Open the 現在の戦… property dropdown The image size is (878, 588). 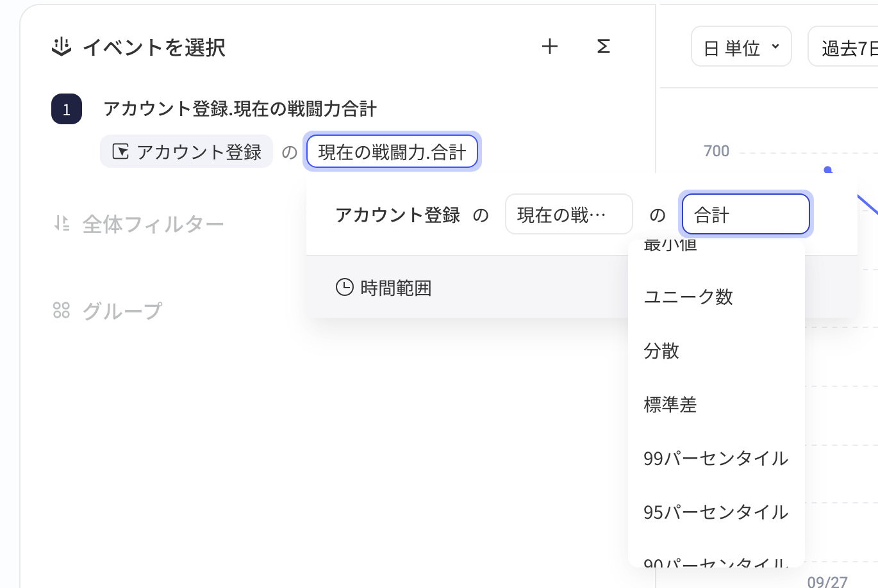(569, 215)
